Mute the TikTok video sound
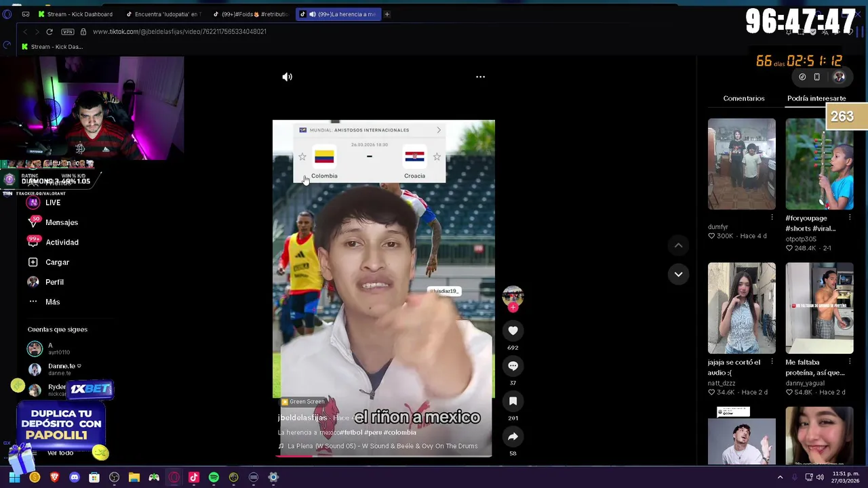This screenshot has height=488, width=868. [287, 77]
